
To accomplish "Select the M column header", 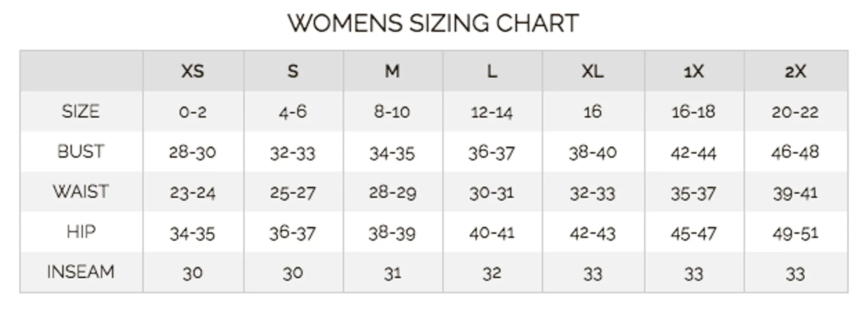I will 392,71.
